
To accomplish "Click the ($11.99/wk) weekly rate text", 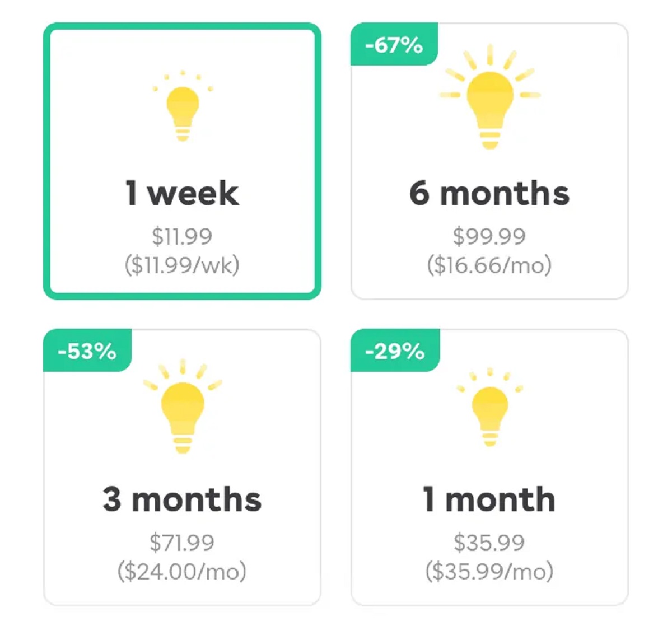I will tap(182, 265).
